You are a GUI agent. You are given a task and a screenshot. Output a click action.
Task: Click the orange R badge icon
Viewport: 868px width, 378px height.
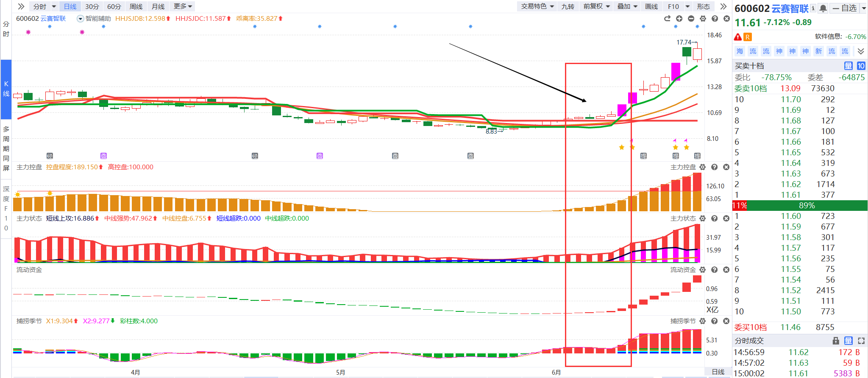748,37
